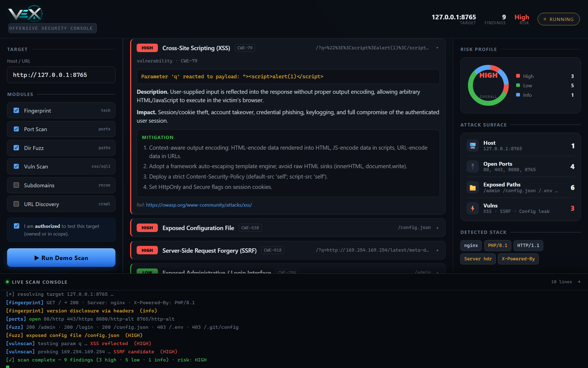
Task: Toggle the authorization confirmation checkbox
Action: point(17,226)
